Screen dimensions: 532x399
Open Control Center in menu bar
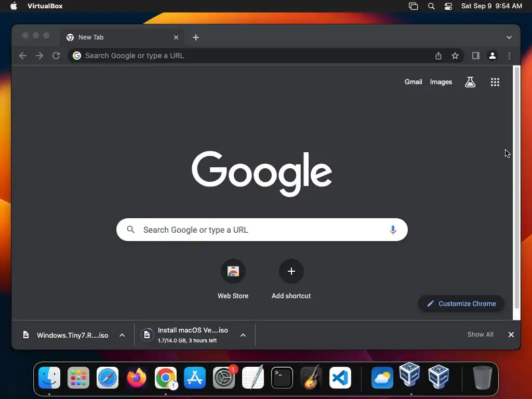pos(448,6)
